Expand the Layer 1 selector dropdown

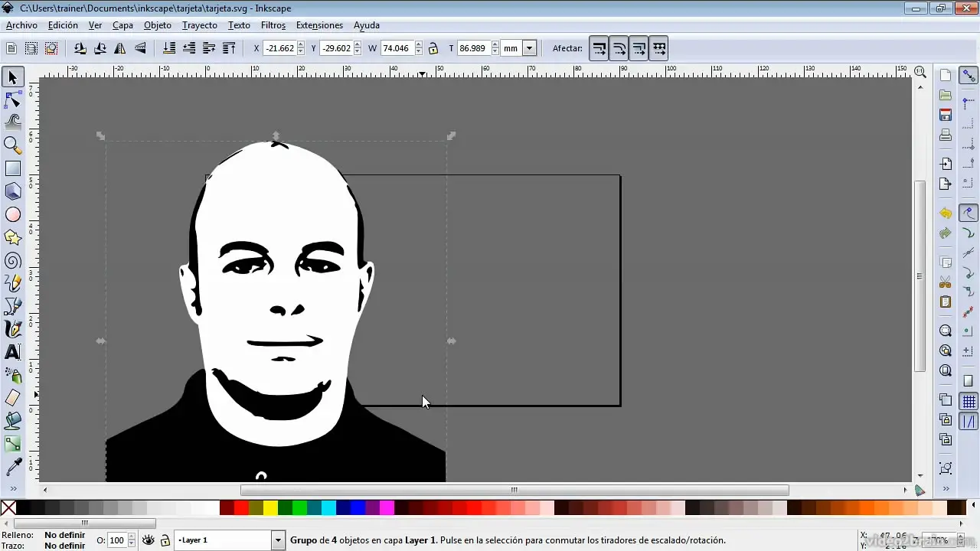[x=278, y=540]
